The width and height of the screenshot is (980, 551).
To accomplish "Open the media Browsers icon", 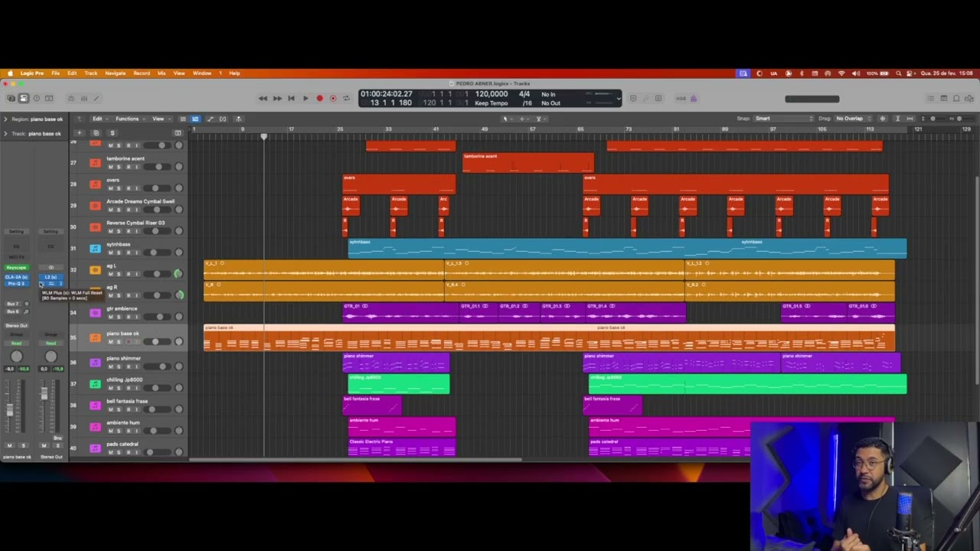I will point(969,98).
